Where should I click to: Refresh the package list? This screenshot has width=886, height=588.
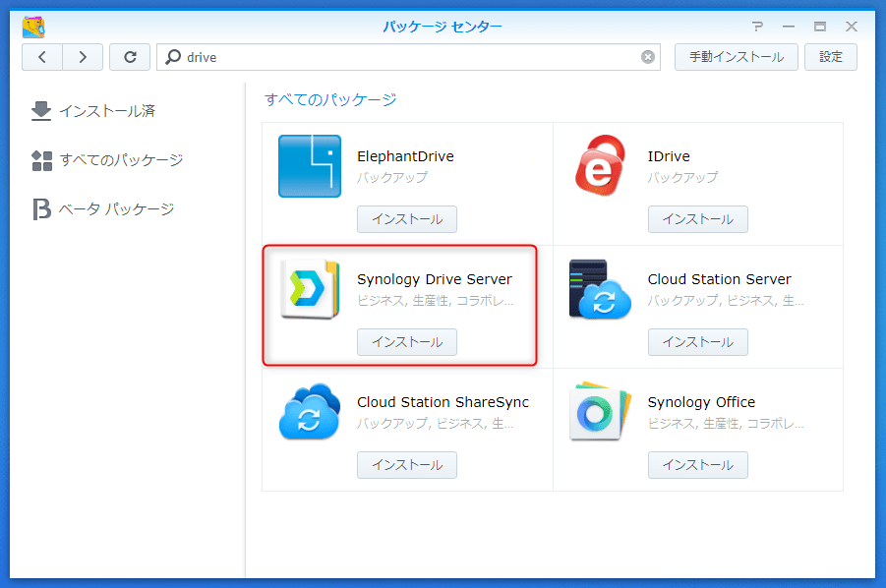[130, 57]
